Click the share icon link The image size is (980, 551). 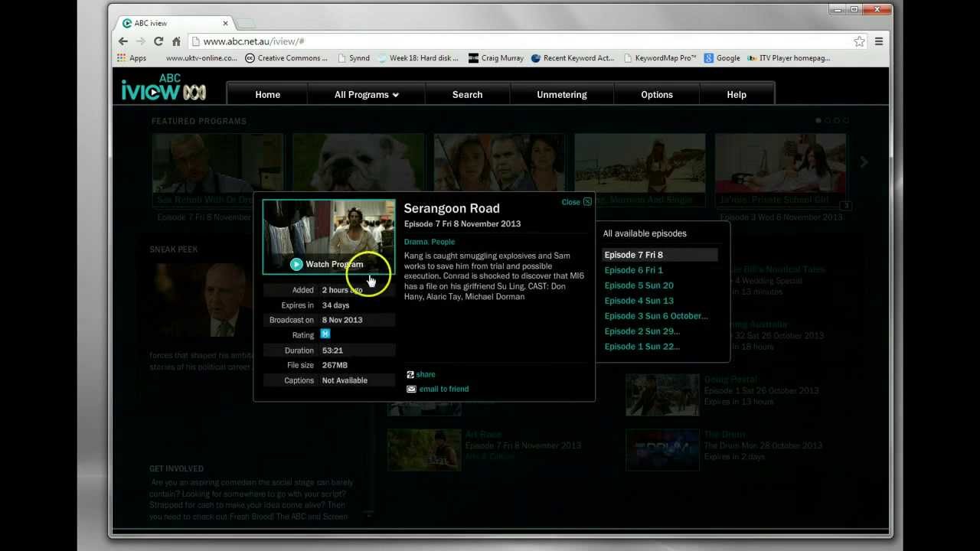click(420, 374)
